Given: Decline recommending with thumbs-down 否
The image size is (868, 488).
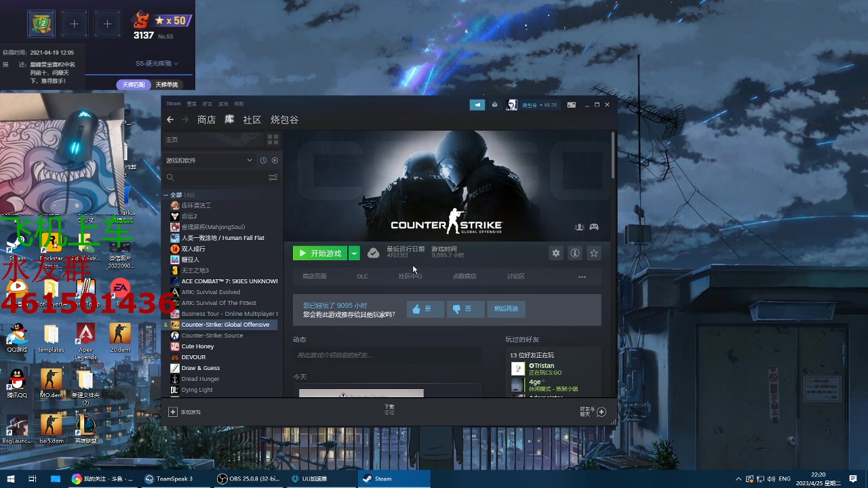Looking at the screenshot, I should tap(465, 309).
